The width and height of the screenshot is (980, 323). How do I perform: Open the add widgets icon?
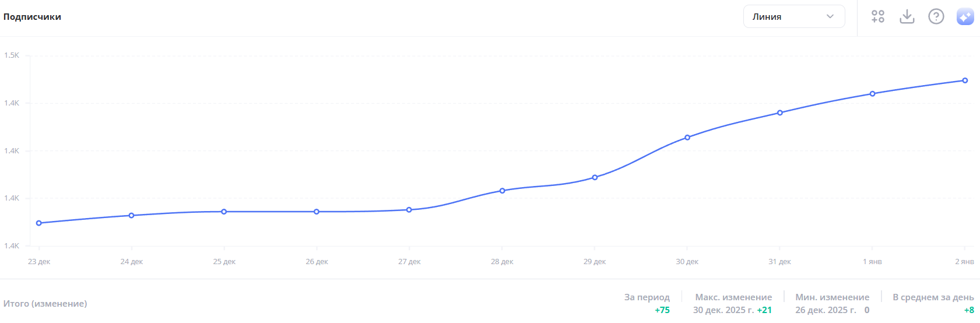tap(878, 16)
